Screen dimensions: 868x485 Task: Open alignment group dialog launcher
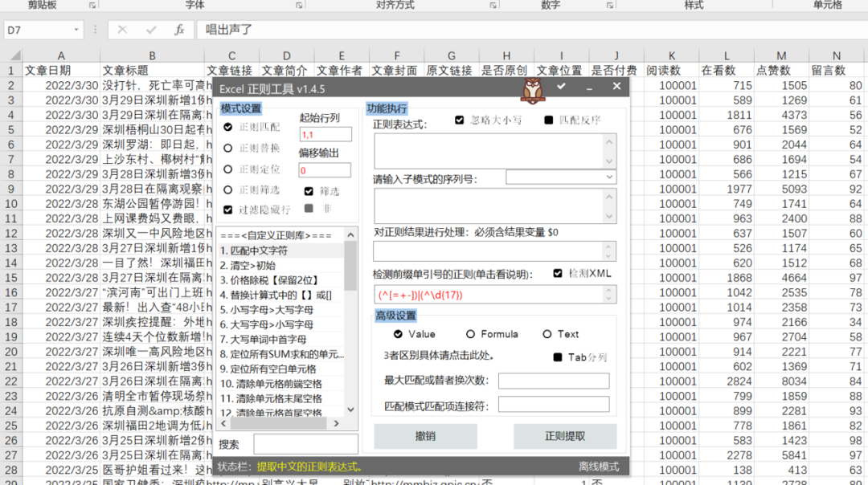493,6
